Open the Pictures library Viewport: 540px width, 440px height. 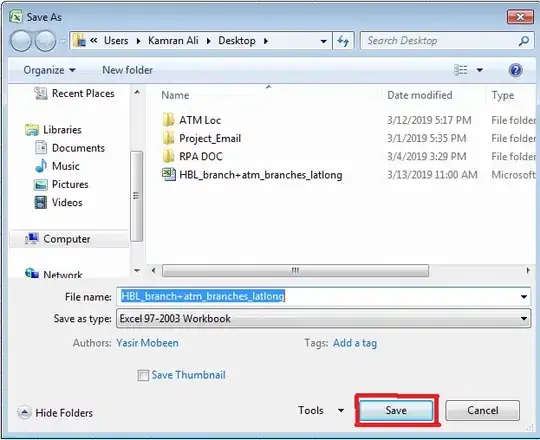coord(70,185)
